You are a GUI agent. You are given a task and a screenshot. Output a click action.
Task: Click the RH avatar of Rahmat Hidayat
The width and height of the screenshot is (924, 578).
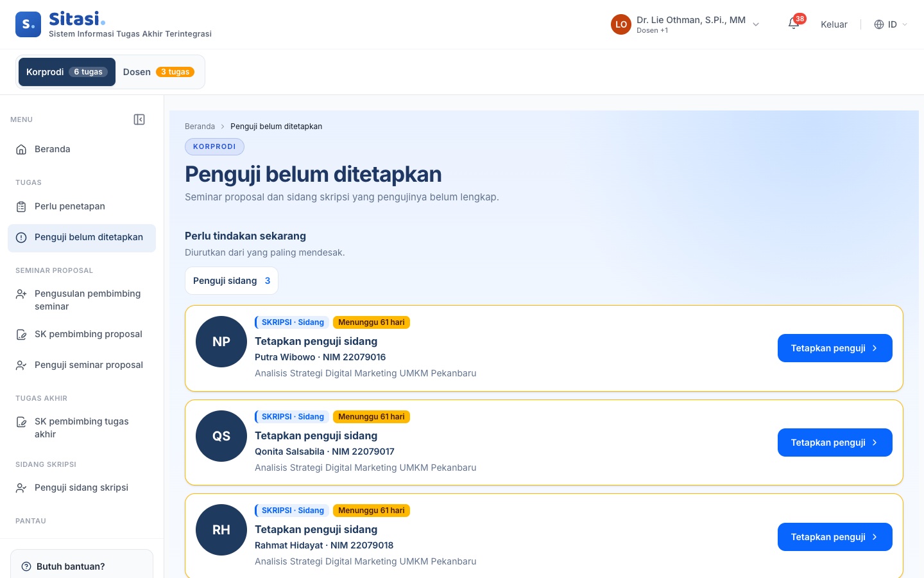[221, 530]
